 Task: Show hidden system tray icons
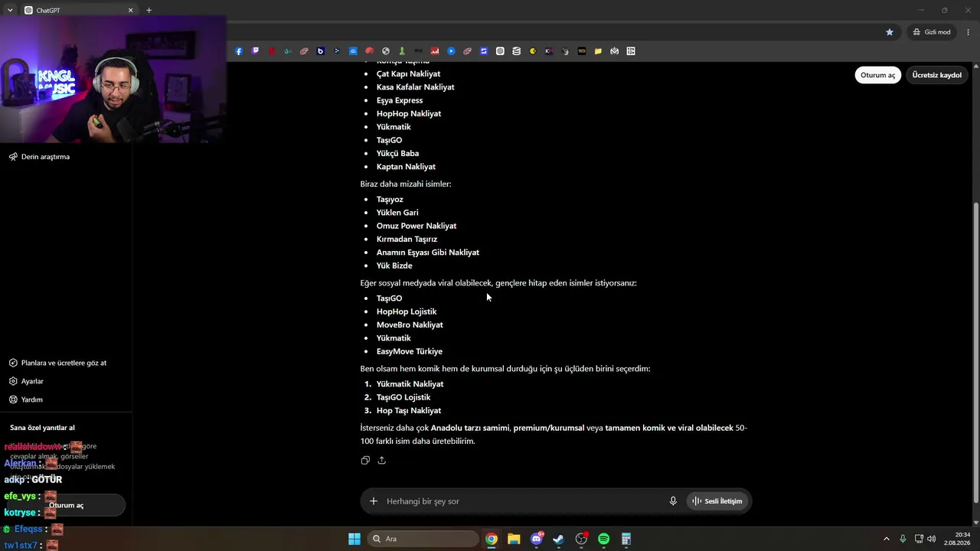pyautogui.click(x=887, y=539)
